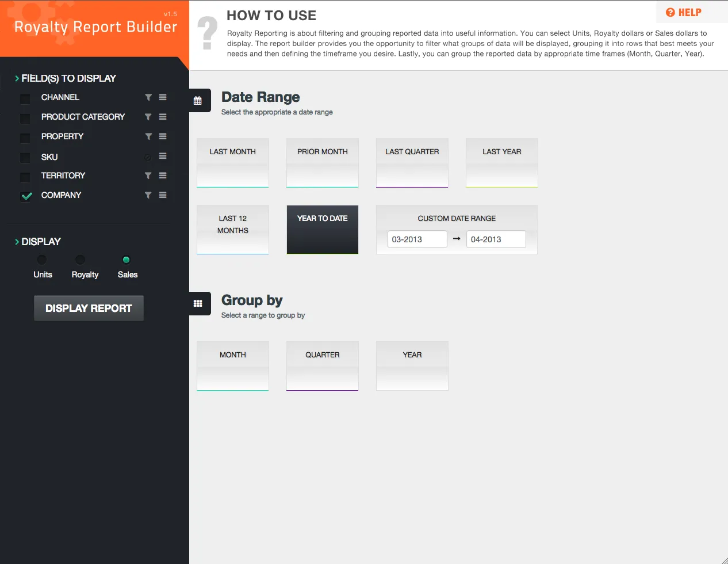Click the large question mark icon

coord(208,33)
